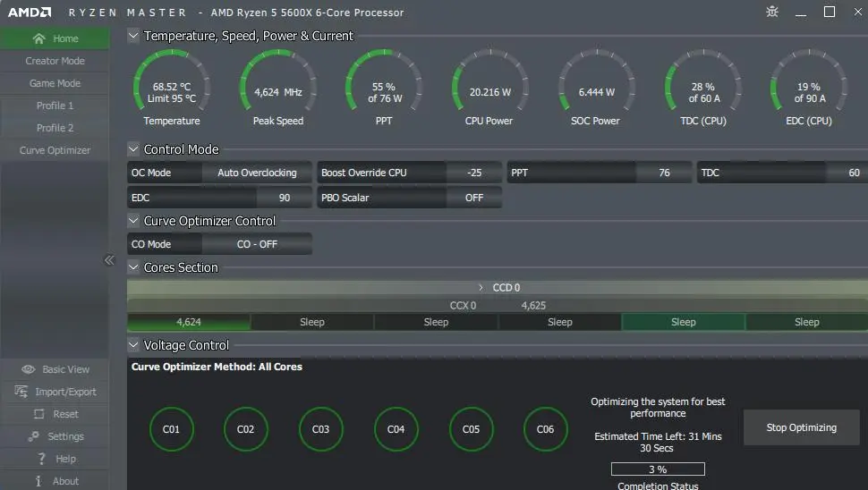The height and width of the screenshot is (490, 868).
Task: Open the Curve Optimizer tab
Action: [55, 150]
